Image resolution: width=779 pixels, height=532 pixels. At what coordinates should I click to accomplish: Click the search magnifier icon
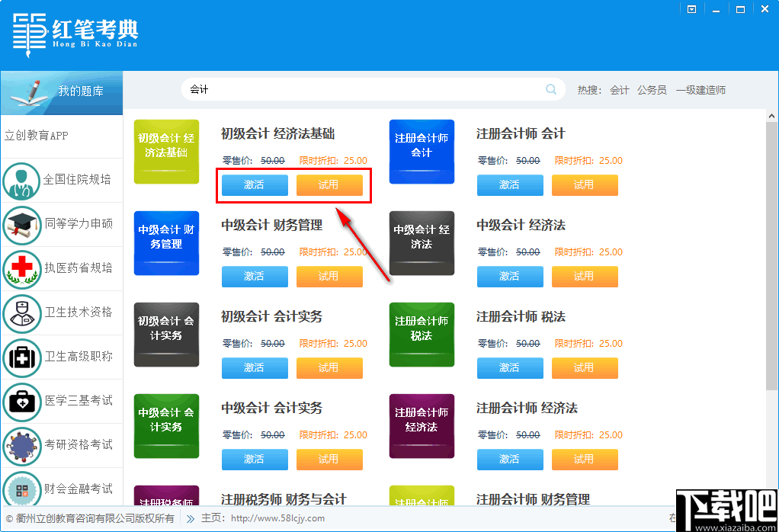point(550,89)
